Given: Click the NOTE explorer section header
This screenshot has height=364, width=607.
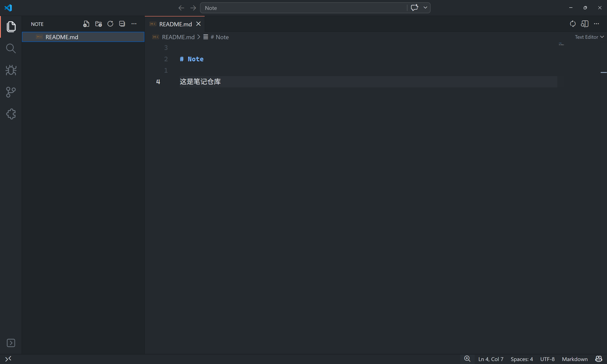Looking at the screenshot, I should (x=37, y=24).
